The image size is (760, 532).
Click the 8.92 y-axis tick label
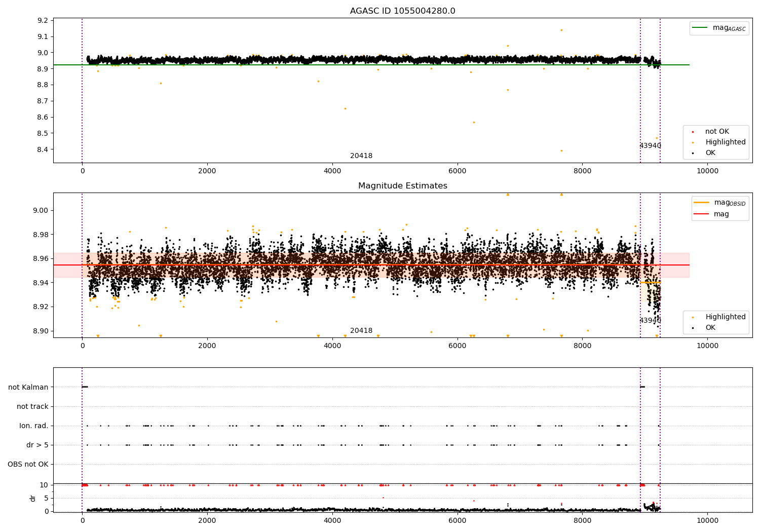pyautogui.click(x=42, y=307)
